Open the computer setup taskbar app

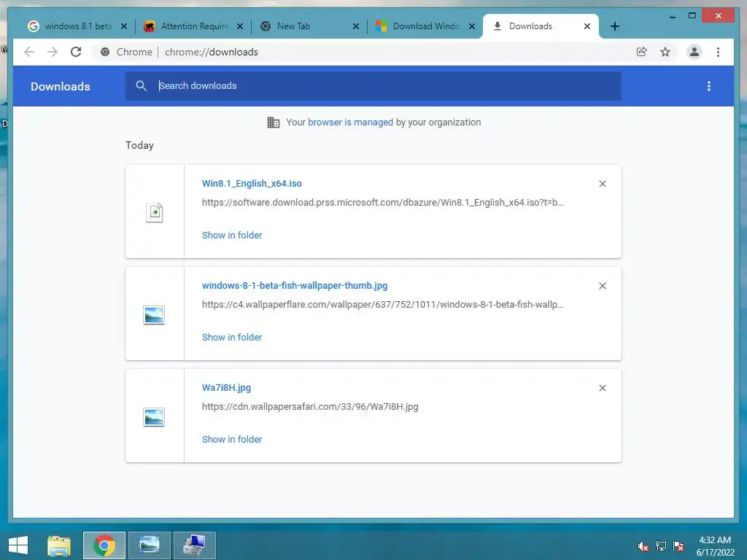(195, 545)
